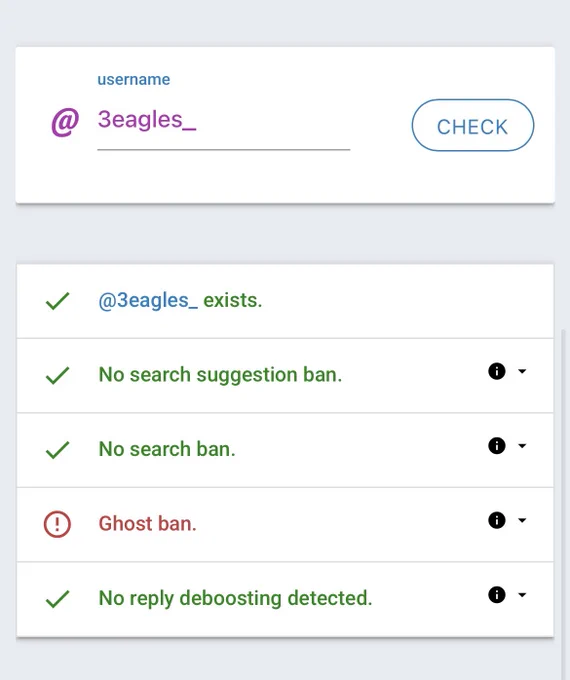
Task: Expand the No search ban details arrow
Action: tap(522, 446)
